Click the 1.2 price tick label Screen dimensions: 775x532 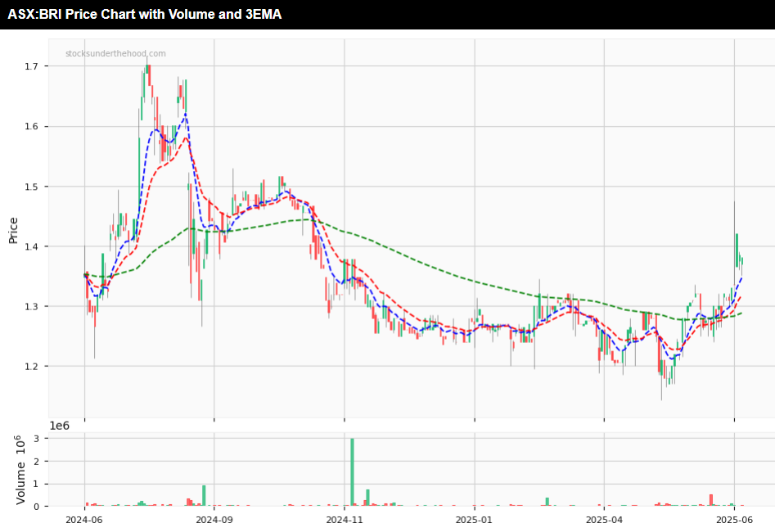[32, 366]
